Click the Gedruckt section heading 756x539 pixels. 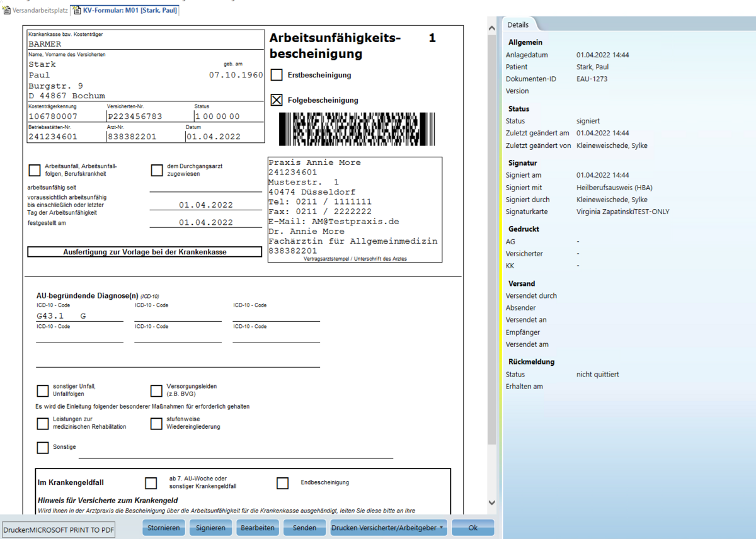[524, 229]
